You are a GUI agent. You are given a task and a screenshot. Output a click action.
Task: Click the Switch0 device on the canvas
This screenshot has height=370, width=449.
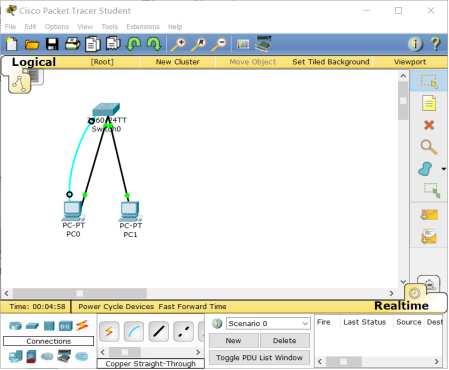pyautogui.click(x=106, y=110)
